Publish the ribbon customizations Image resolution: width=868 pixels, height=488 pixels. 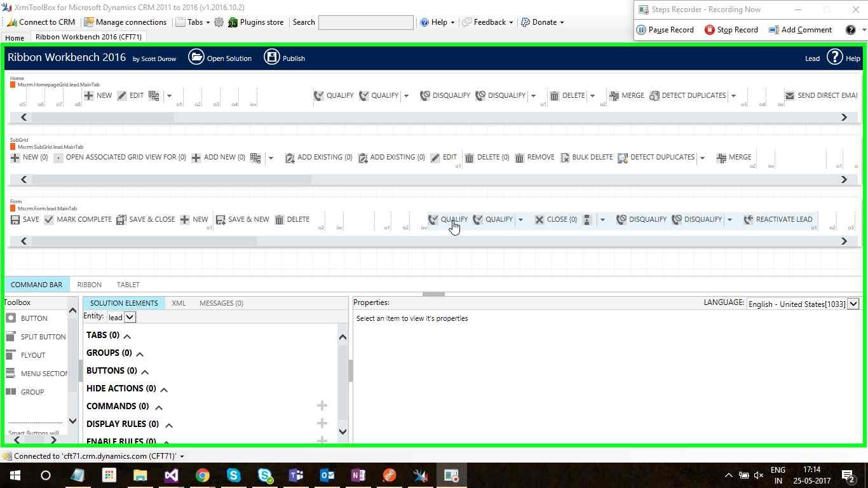click(284, 58)
